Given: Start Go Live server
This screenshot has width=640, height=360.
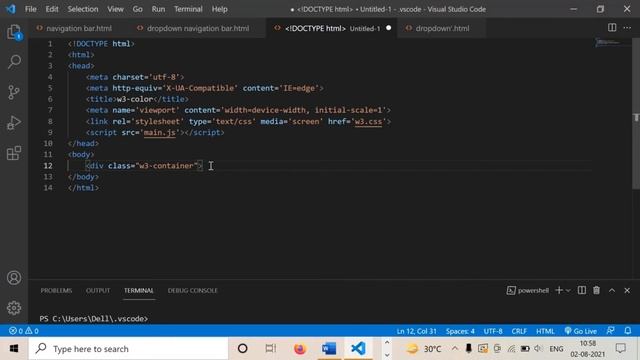Looking at the screenshot, I should pos(581,331).
